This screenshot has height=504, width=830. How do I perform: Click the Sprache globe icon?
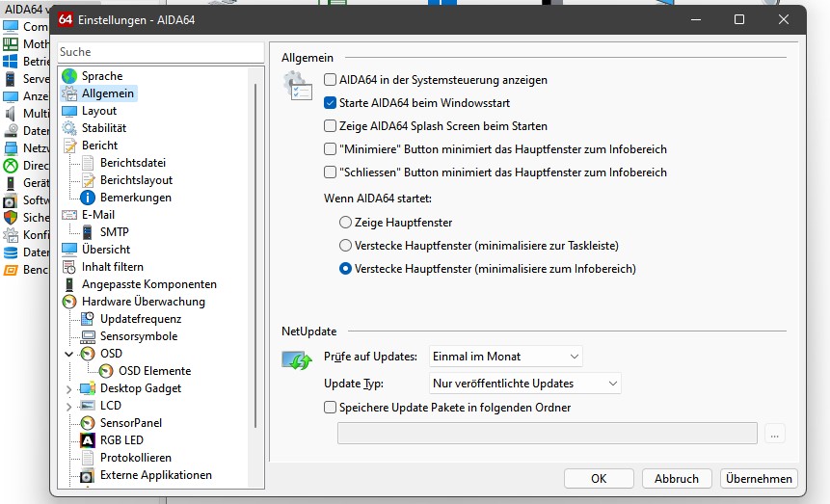[69, 76]
